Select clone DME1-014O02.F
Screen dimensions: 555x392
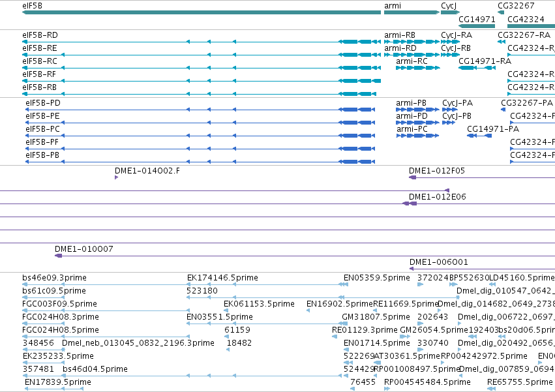coord(147,171)
